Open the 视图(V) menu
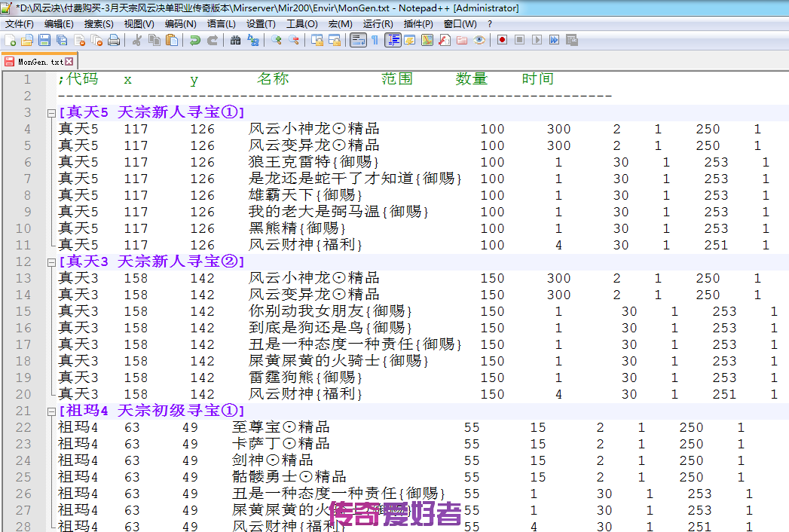Screen dimensions: 789x532 (139, 23)
